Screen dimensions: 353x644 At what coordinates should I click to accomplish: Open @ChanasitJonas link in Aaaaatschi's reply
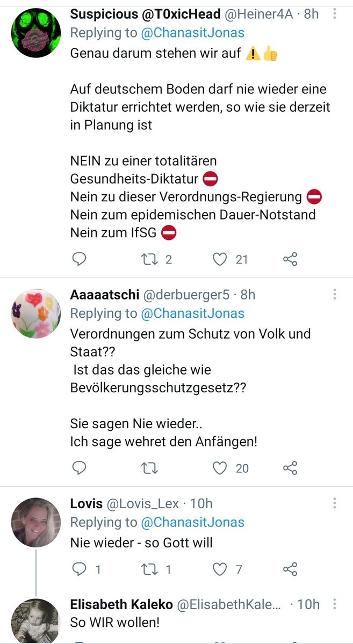coord(192,313)
